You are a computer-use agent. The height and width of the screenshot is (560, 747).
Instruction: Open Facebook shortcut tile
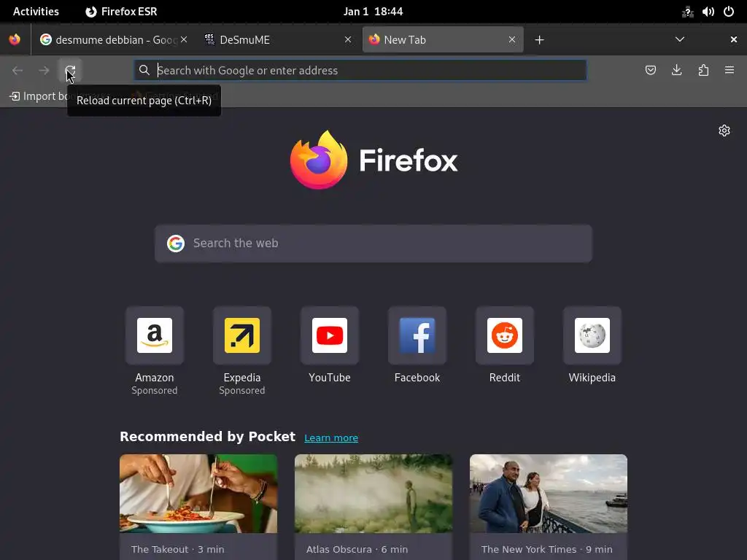[417, 335]
